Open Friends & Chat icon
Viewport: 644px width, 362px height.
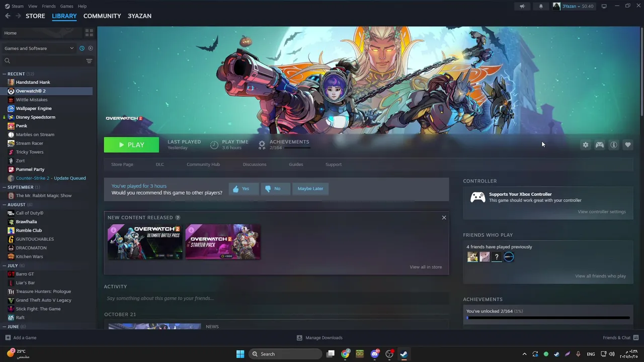[636, 337]
